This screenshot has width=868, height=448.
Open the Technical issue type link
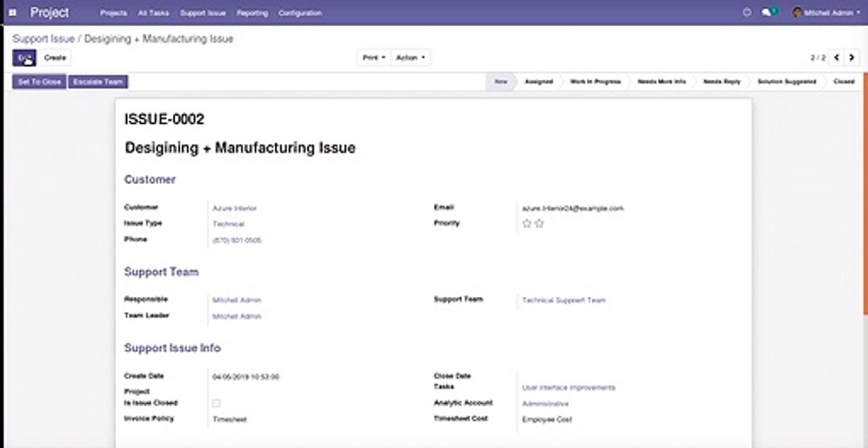coord(228,224)
